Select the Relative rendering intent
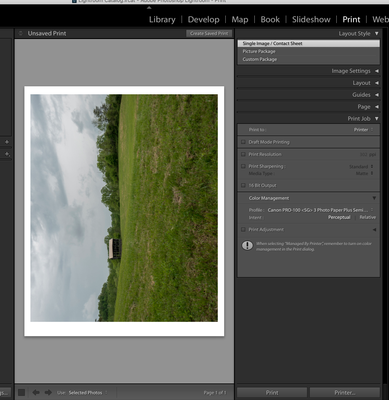 point(367,217)
